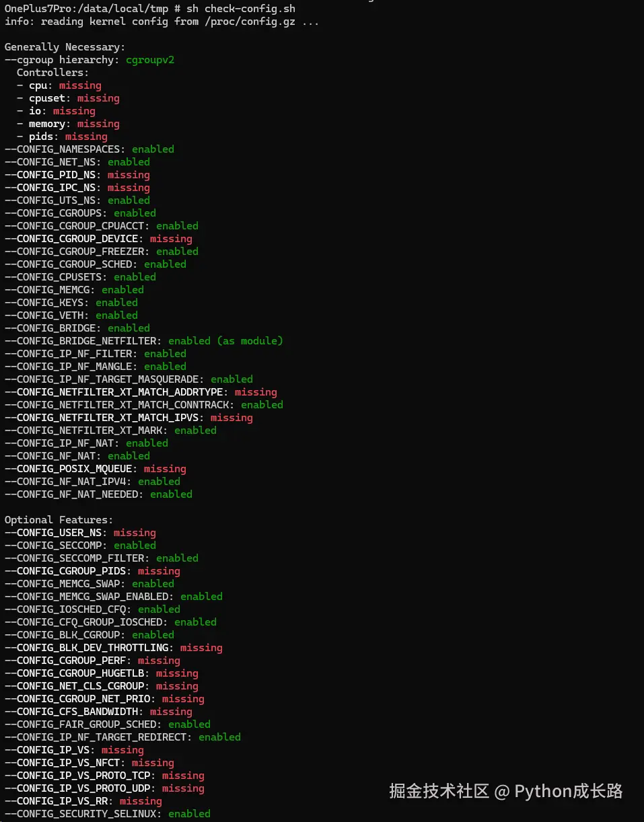Select the CONFIG_BRIDGE_NETFILTER 'enabled (as module)' text
644x822 pixels.
point(225,341)
